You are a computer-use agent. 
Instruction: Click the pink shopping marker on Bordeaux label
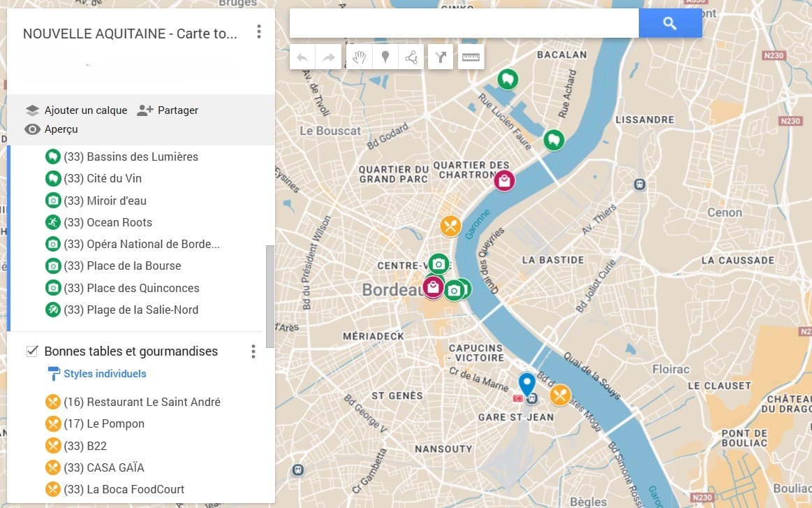pyautogui.click(x=433, y=288)
